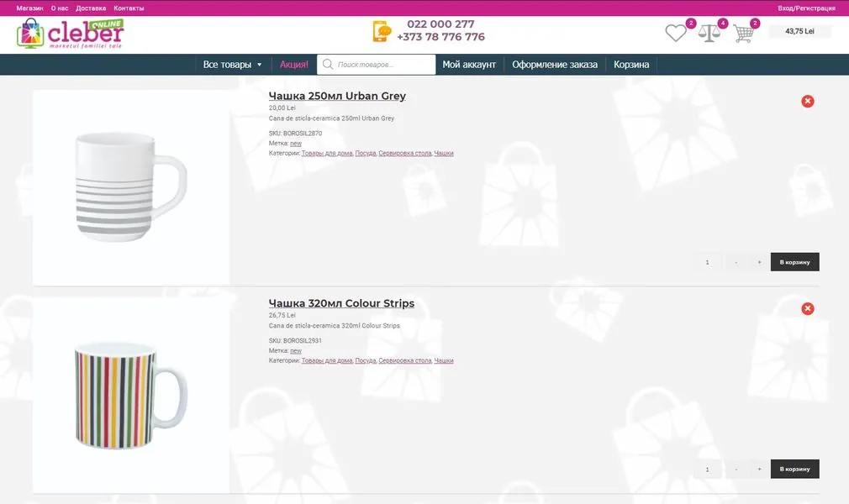Expand the Все товары dropdown
The image size is (849, 504).
pos(232,65)
